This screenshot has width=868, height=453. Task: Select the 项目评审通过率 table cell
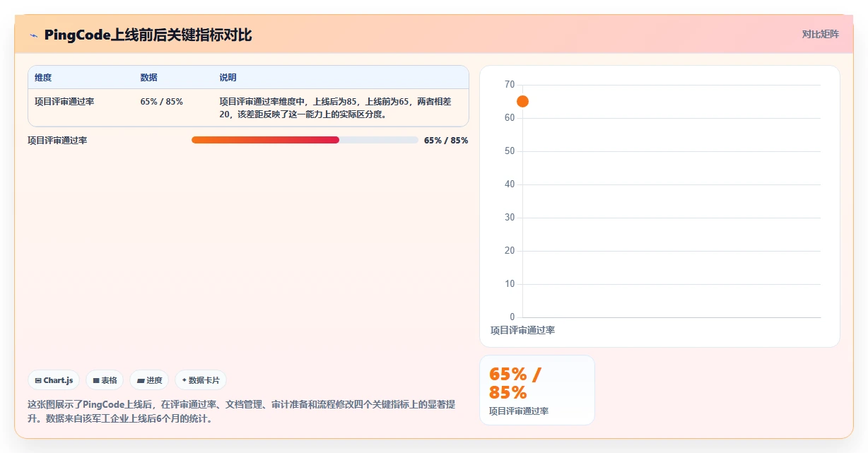click(x=64, y=102)
